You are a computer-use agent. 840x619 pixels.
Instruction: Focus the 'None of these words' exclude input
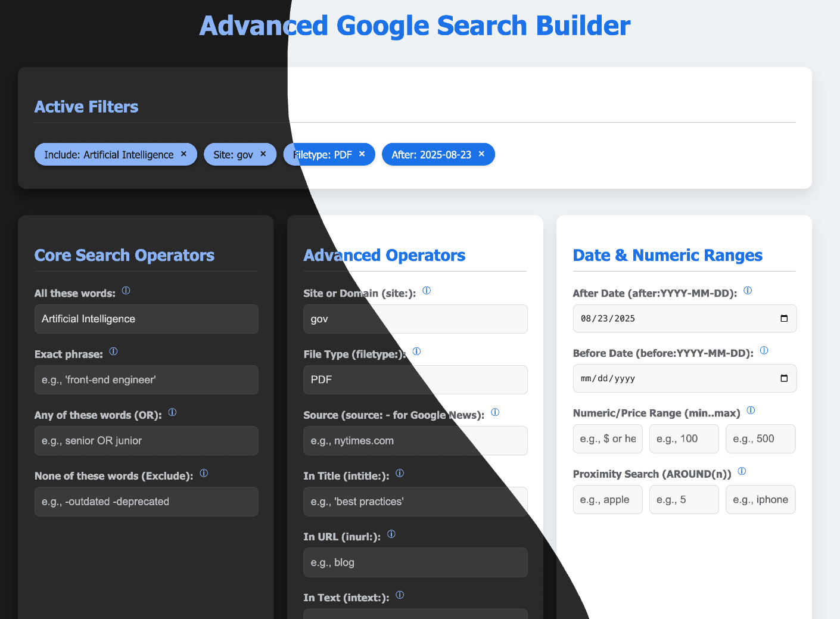(x=147, y=501)
